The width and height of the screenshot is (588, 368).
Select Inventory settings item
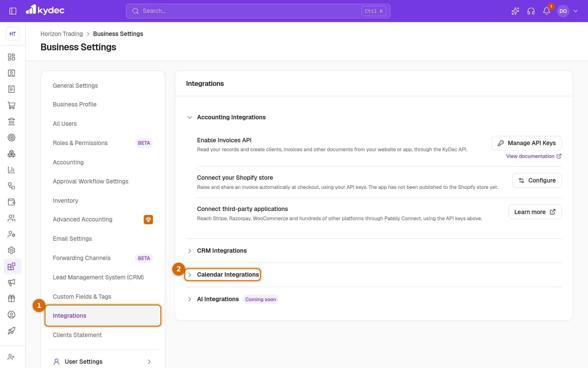[x=103, y=201]
